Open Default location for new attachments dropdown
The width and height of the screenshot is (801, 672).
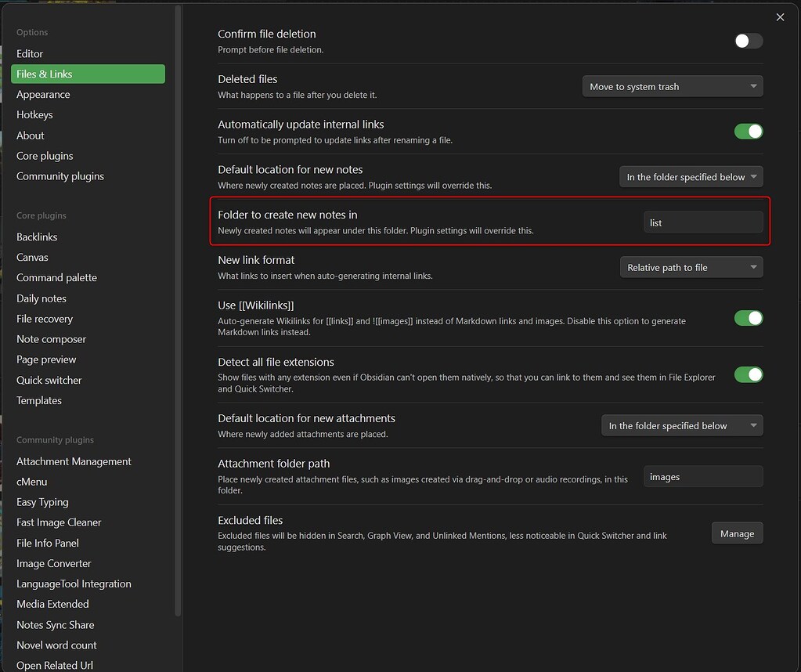point(681,425)
